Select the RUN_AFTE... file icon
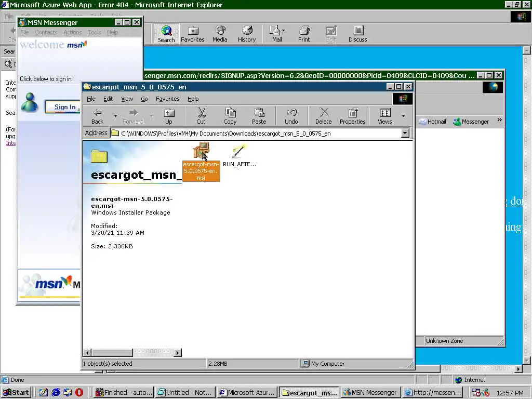This screenshot has height=399, width=532. point(239,156)
